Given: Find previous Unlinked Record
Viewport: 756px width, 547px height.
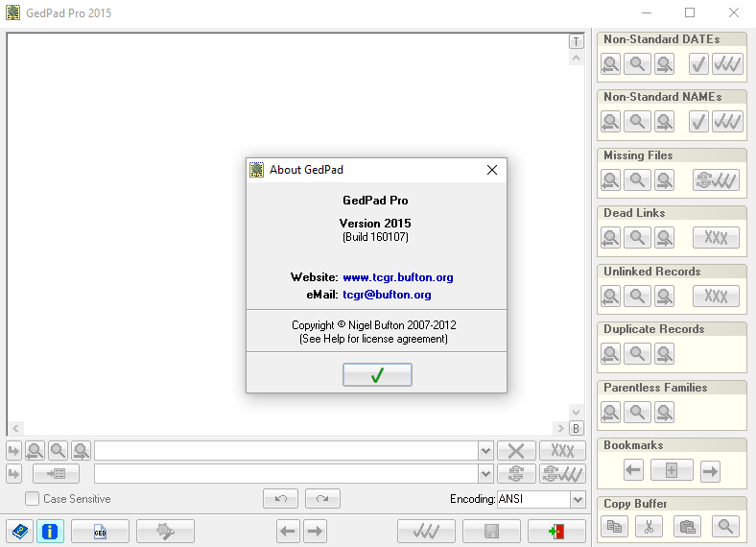Looking at the screenshot, I should pos(610,297).
